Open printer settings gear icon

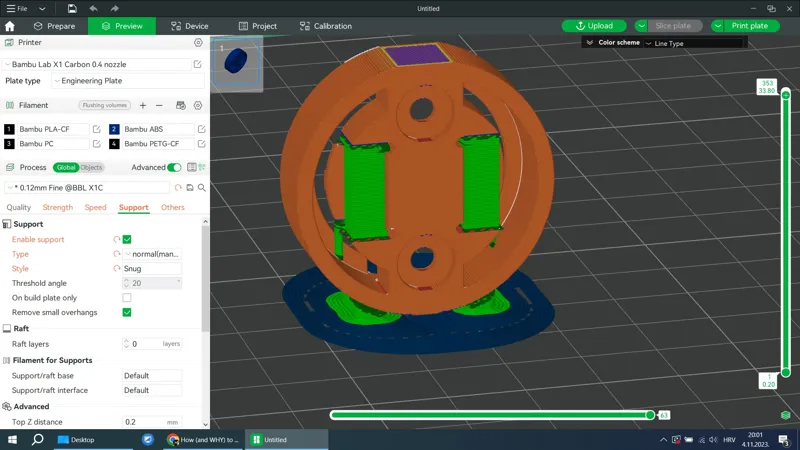[x=198, y=42]
